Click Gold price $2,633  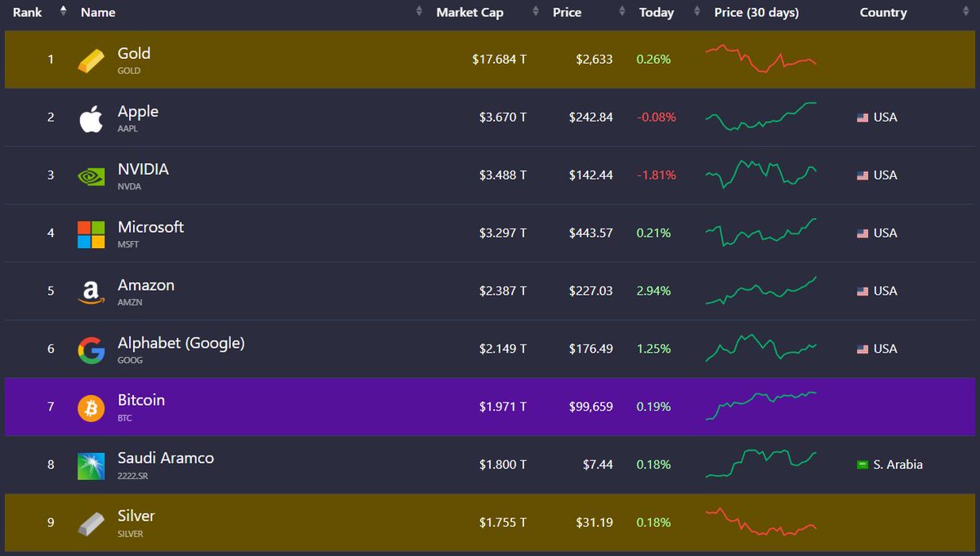coord(593,60)
